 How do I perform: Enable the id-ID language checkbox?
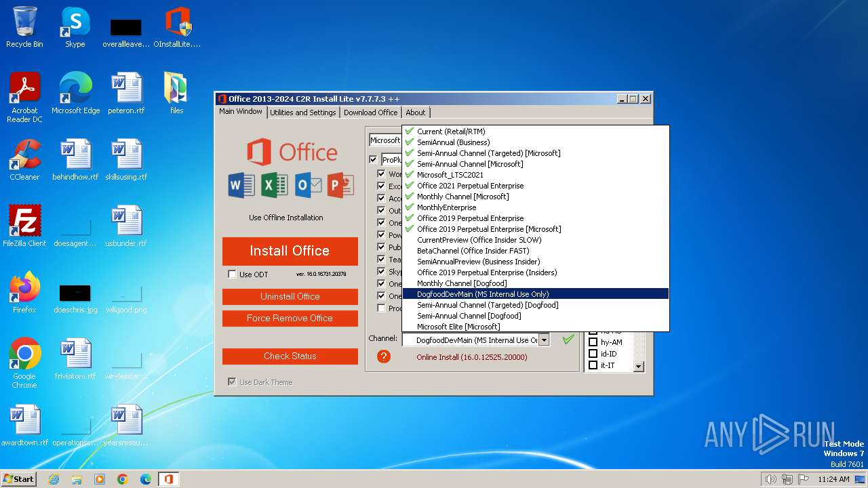593,354
